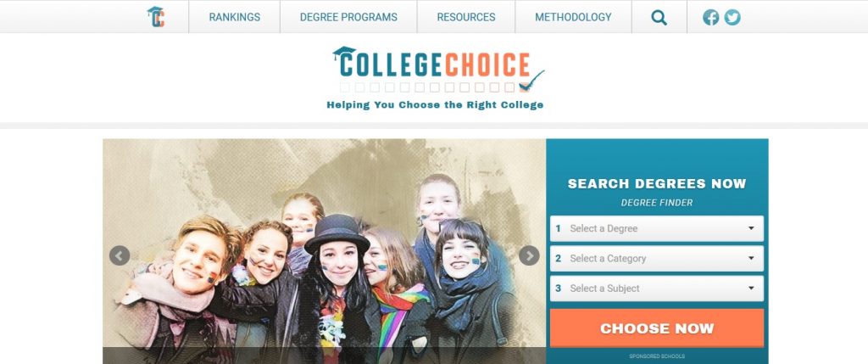Open the search magnifier icon
The image size is (868, 364).
point(659,17)
